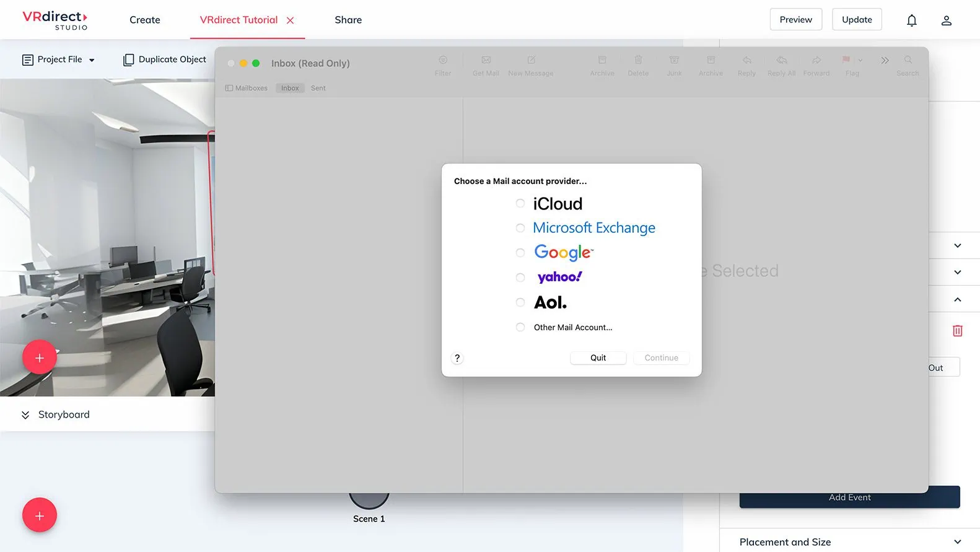This screenshot has width=980, height=552.
Task: Click the green fullscreen window dot
Action: [x=256, y=63]
